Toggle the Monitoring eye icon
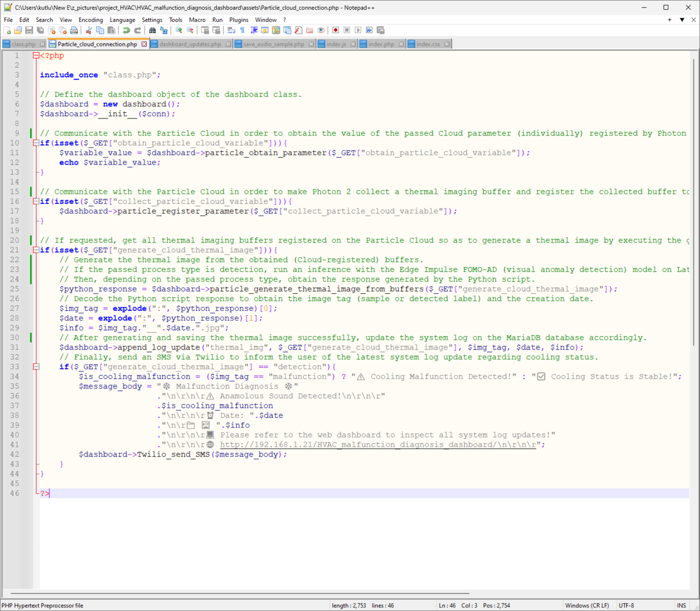Screen dimensions: 700x611 pyautogui.click(x=321, y=30)
